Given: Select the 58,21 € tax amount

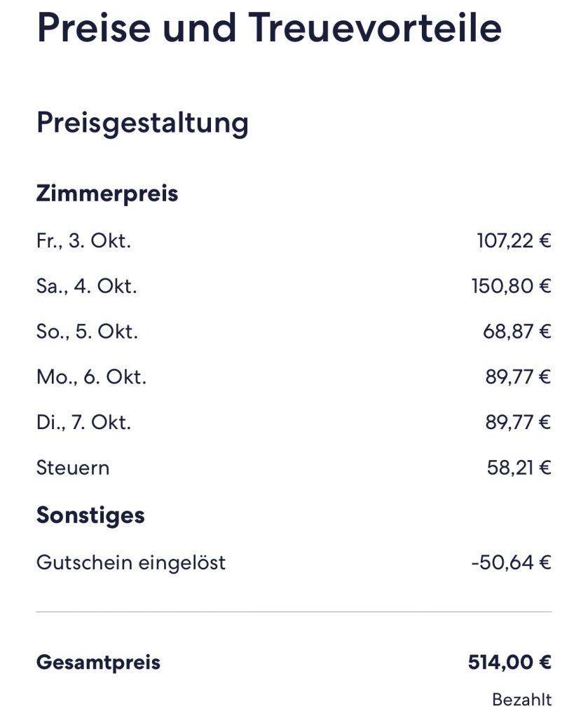Looking at the screenshot, I should tap(519, 468).
